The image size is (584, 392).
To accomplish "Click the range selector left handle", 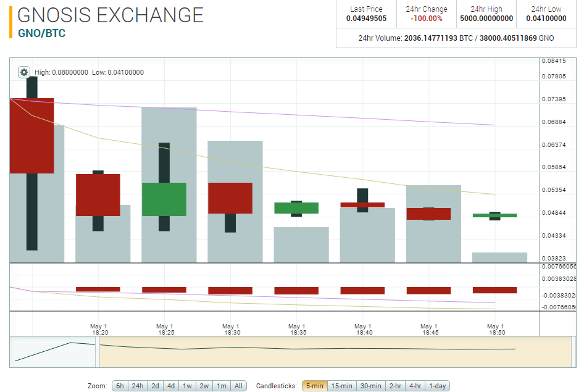I will pyautogui.click(x=97, y=352).
